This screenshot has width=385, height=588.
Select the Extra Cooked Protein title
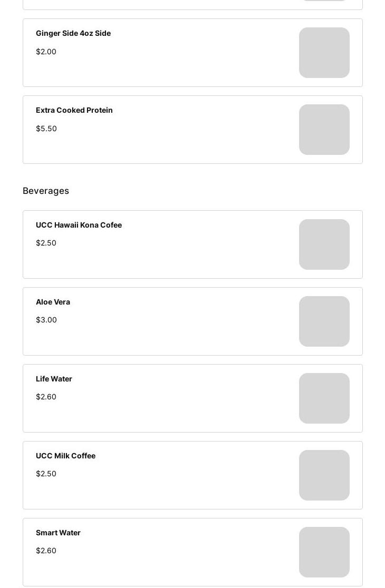coord(74,110)
